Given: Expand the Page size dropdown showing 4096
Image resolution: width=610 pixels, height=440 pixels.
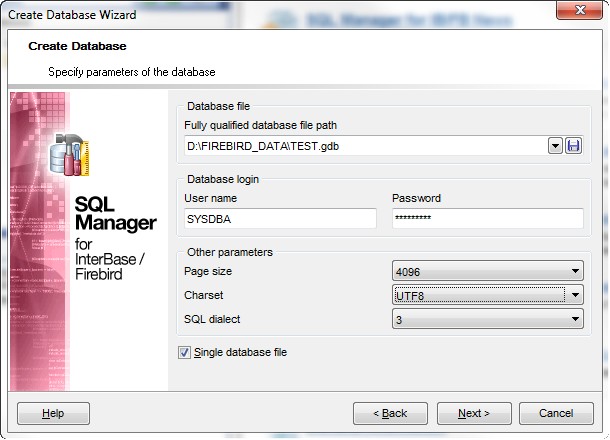Looking at the screenshot, I should tap(487, 271).
